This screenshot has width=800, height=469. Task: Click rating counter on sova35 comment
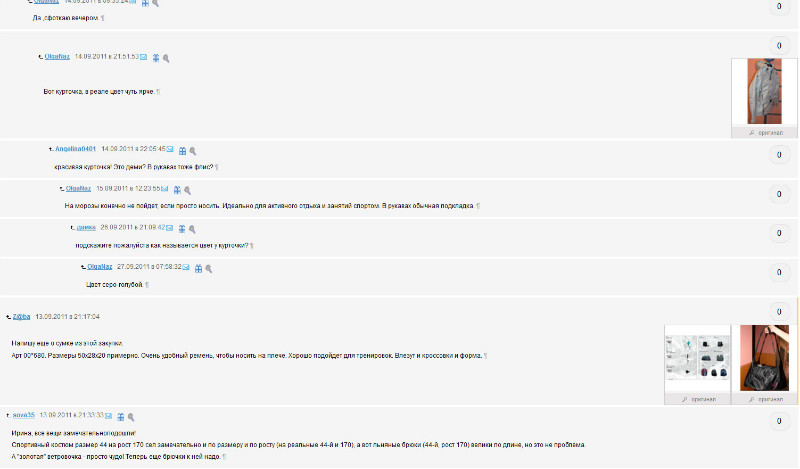click(779, 422)
